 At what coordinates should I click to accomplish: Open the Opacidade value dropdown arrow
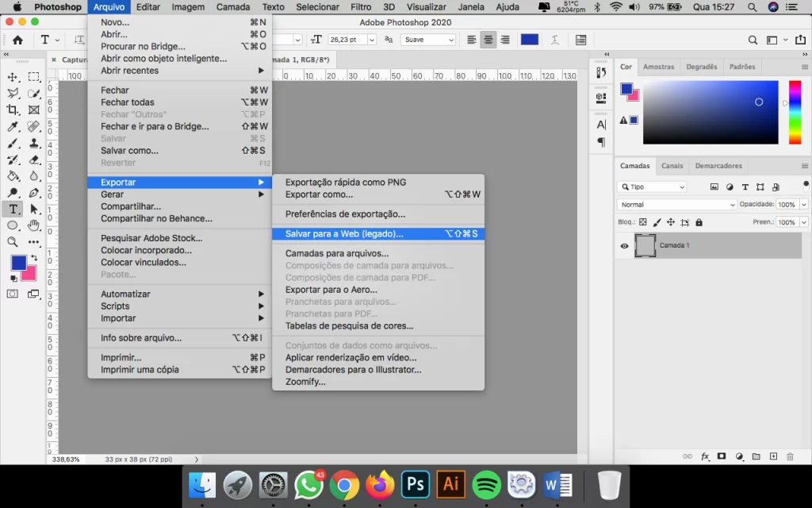[804, 205]
